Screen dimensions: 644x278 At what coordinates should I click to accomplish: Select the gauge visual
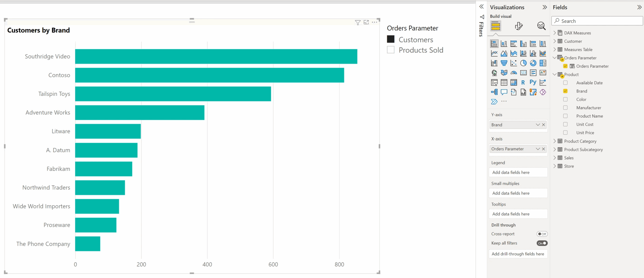(513, 73)
